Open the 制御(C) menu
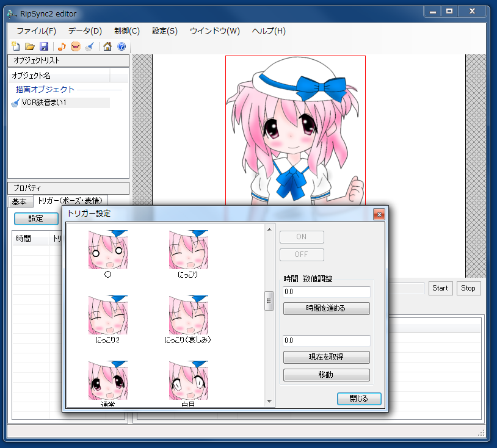The height and width of the screenshot is (448, 497). pos(127,31)
